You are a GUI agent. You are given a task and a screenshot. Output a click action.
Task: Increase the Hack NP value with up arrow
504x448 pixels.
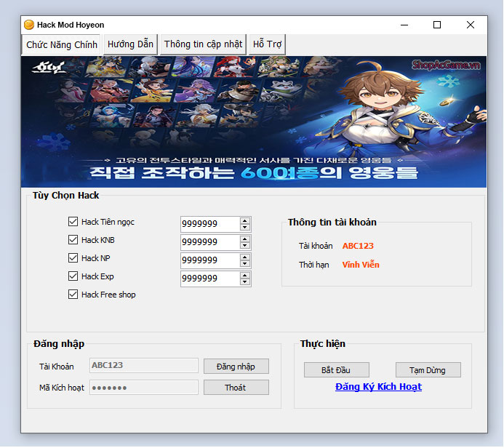[245, 257]
